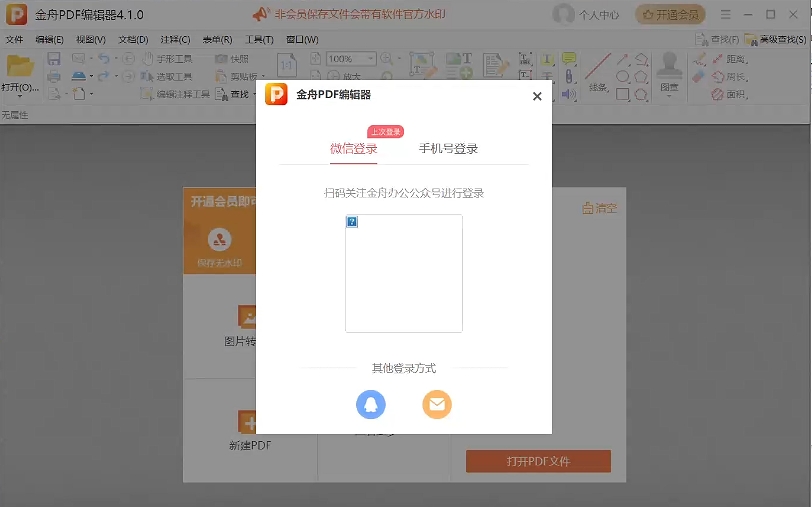Switch to 手机号登录 tab in login dialog
812x507 pixels.
click(x=448, y=149)
